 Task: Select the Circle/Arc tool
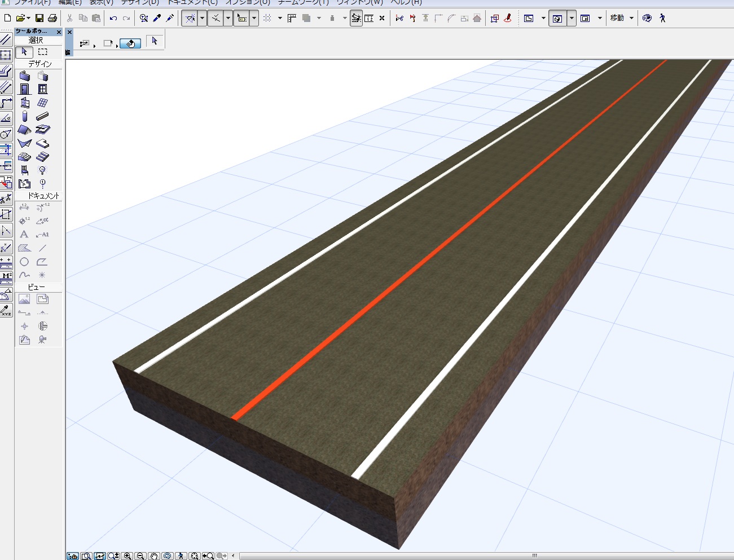click(x=24, y=262)
